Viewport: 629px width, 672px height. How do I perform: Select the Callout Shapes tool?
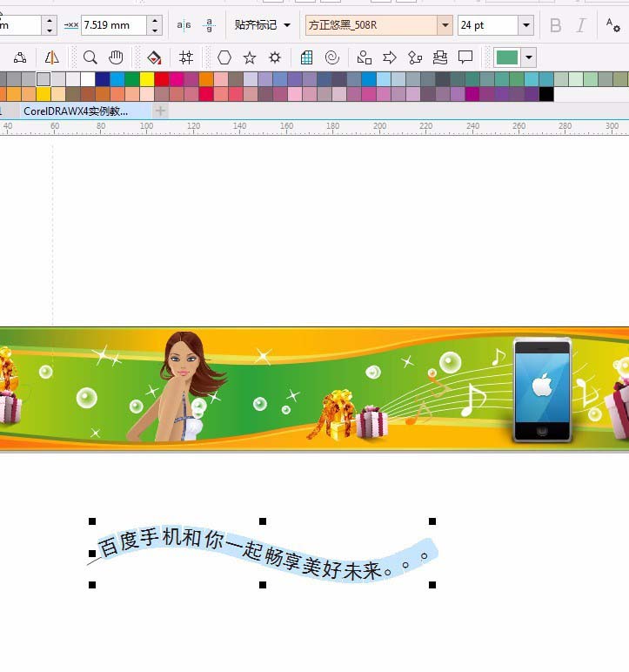[465, 57]
